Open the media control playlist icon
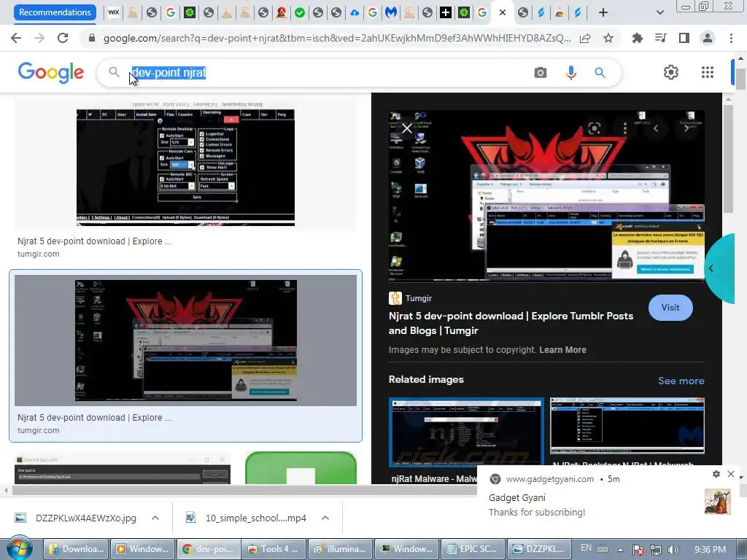The height and width of the screenshot is (560, 747). tap(661, 38)
